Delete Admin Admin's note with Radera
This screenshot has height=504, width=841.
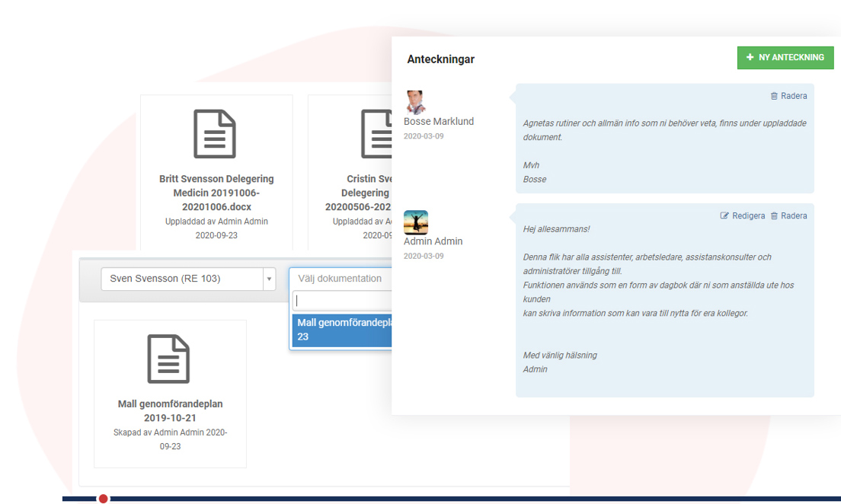click(x=788, y=216)
